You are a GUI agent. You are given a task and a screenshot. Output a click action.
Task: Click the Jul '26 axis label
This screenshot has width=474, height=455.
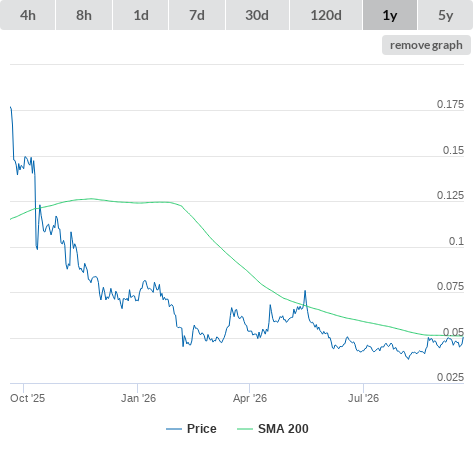[363, 398]
